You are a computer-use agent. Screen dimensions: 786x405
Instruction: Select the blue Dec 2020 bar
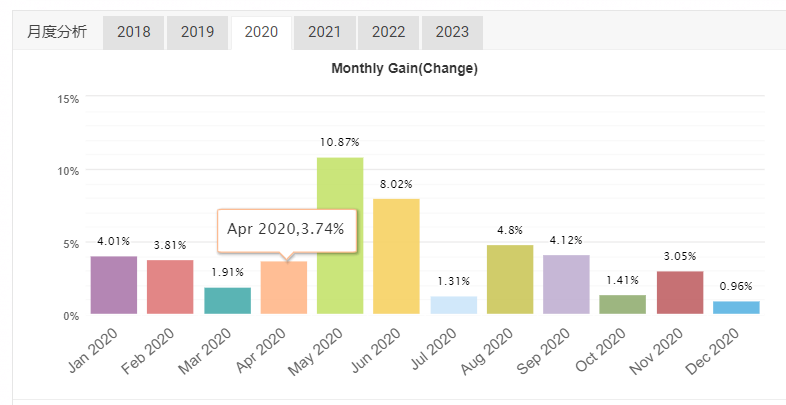pos(735,308)
